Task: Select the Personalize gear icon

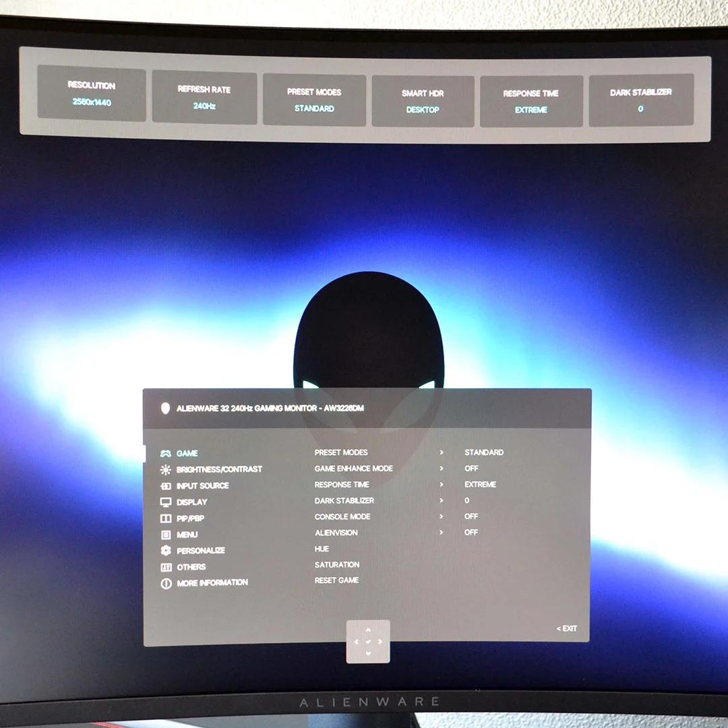Action: point(166,550)
